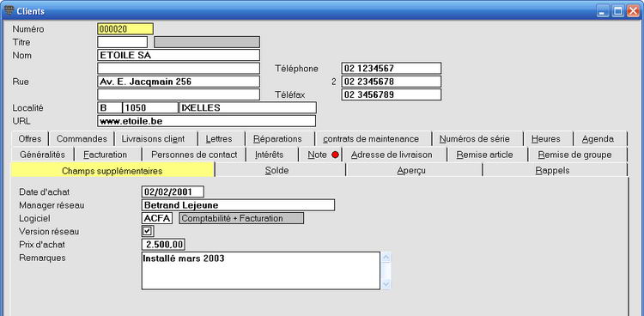Click the empty second Nom line field
644x316 pixels.
[x=179, y=68]
